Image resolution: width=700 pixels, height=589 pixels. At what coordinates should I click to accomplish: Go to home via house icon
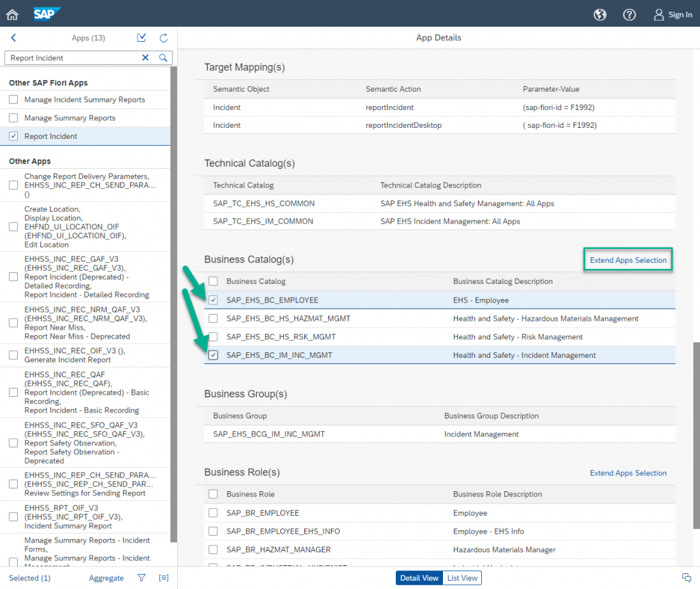[x=12, y=15]
